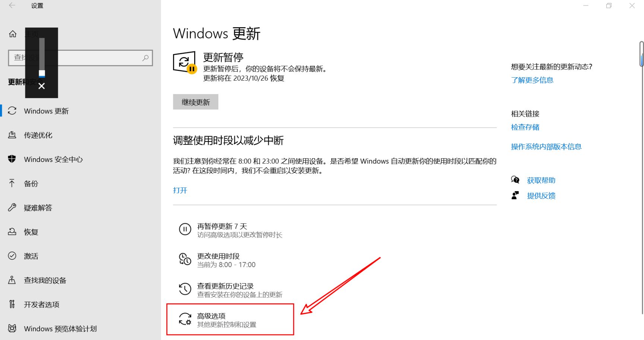This screenshot has width=644, height=340.
Task: Open the 了解更多信息 link
Action: click(532, 80)
